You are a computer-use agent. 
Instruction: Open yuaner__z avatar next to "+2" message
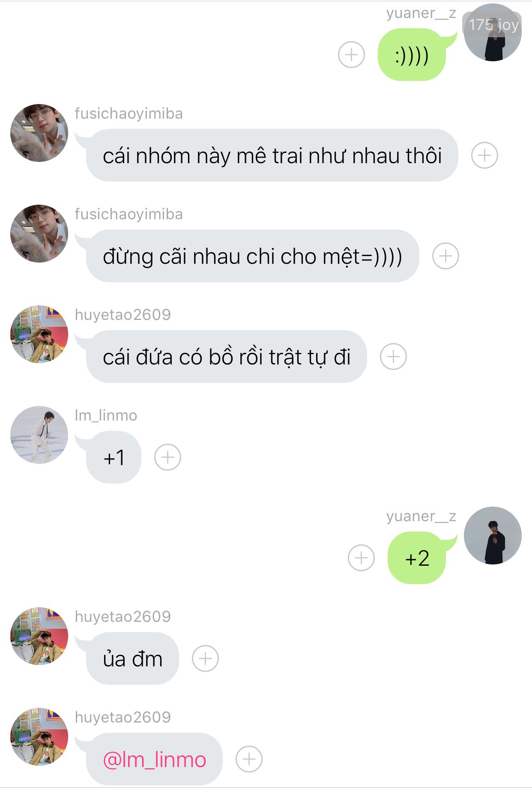(x=493, y=535)
